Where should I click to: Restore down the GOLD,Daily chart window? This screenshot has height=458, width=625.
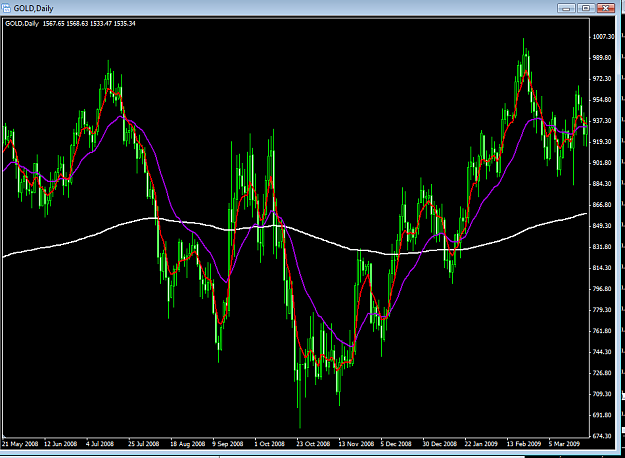pos(586,8)
